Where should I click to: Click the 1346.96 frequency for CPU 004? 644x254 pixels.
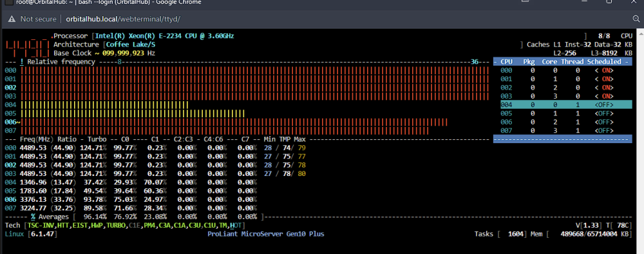point(33,182)
